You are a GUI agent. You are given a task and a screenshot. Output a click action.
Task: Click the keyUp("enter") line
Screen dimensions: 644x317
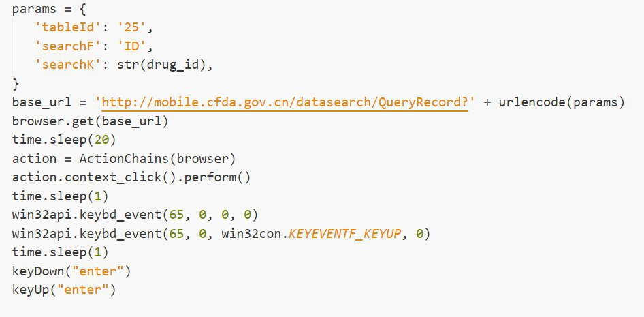64,290
